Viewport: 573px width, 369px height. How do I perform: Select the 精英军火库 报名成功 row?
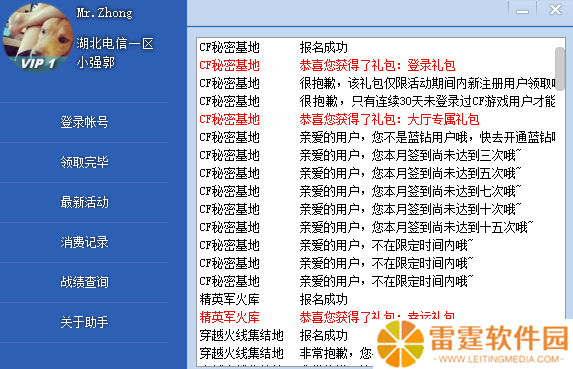point(377,300)
